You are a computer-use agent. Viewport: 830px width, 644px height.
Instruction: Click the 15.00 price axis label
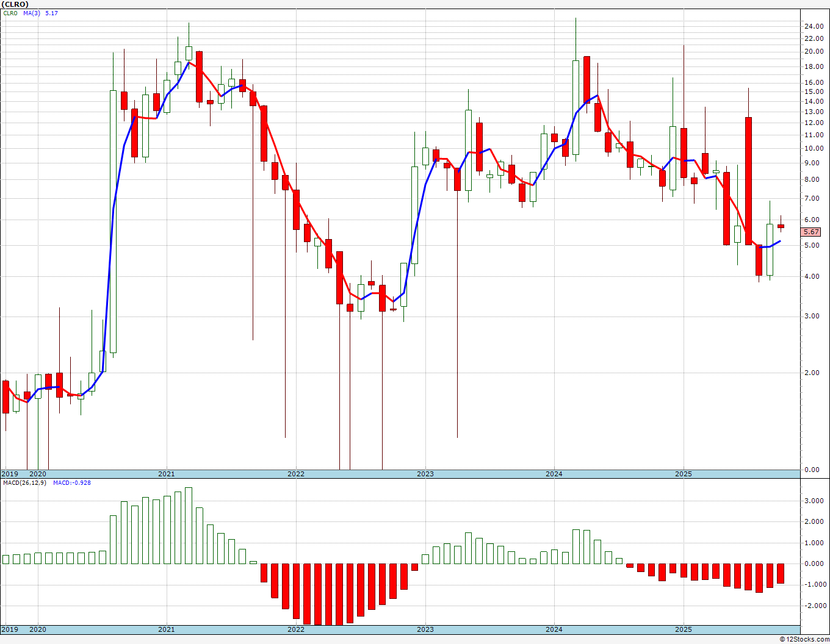point(814,92)
